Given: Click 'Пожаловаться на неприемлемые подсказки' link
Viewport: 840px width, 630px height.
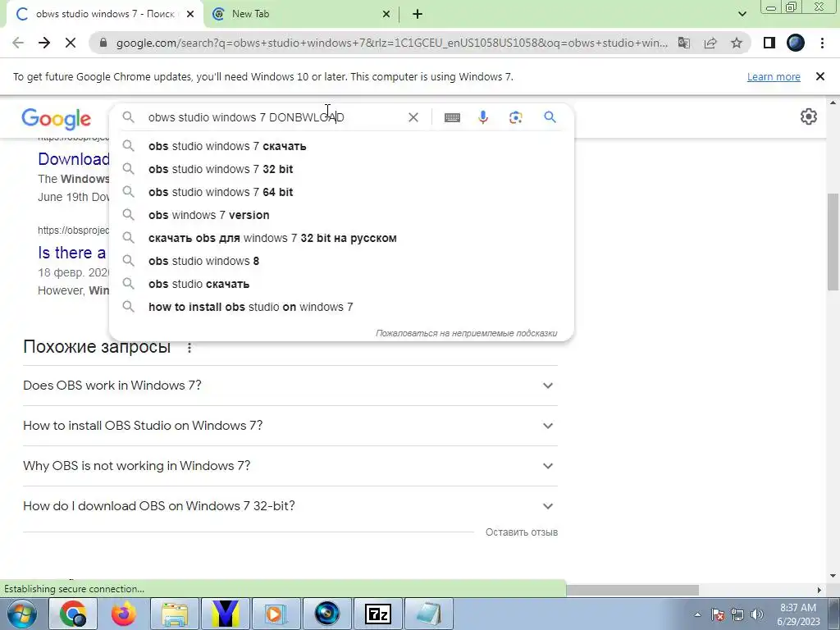Looking at the screenshot, I should (466, 333).
